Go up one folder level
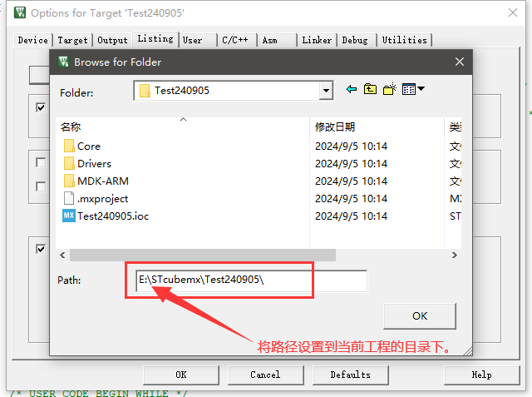532x397 pixels. pos(370,90)
